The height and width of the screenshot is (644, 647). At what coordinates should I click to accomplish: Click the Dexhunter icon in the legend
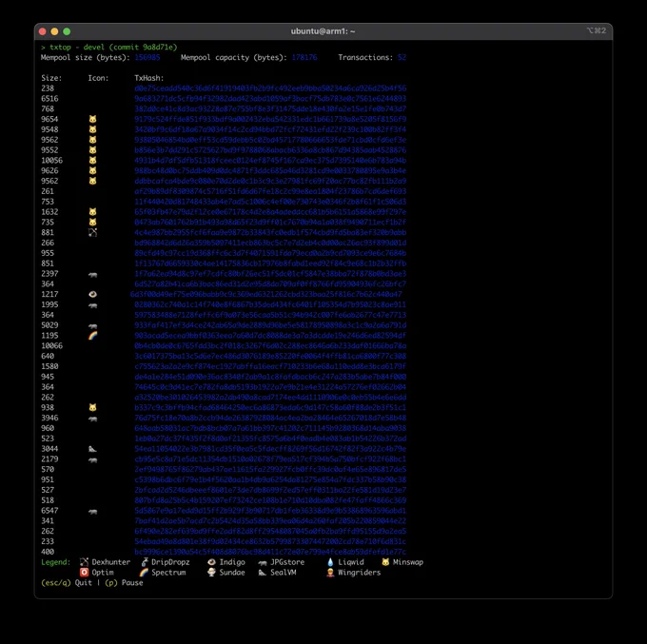click(x=84, y=562)
